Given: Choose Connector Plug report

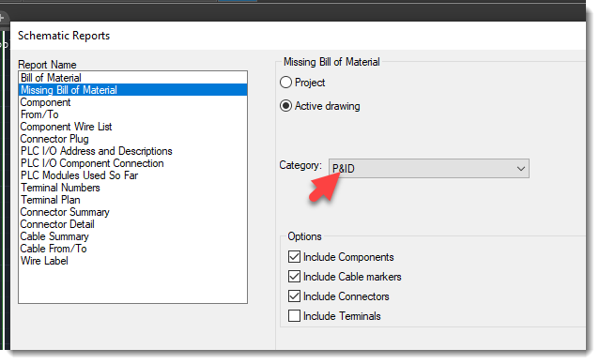Looking at the screenshot, I should pyautogui.click(x=132, y=139).
